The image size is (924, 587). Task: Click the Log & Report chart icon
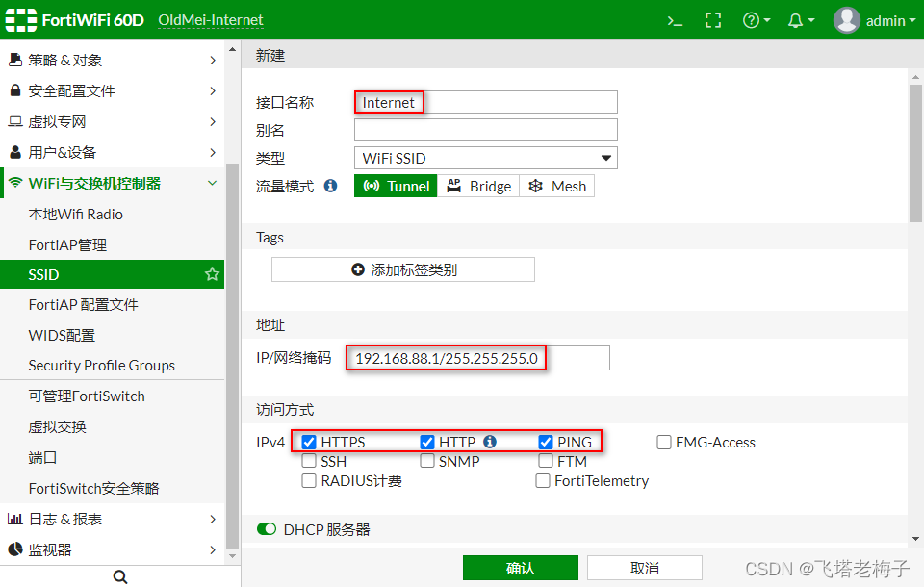[14, 519]
